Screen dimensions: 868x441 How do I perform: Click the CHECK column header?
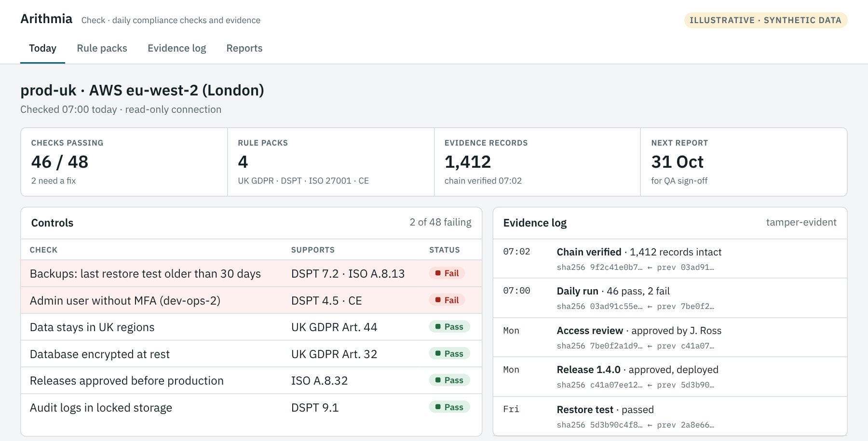coord(43,250)
